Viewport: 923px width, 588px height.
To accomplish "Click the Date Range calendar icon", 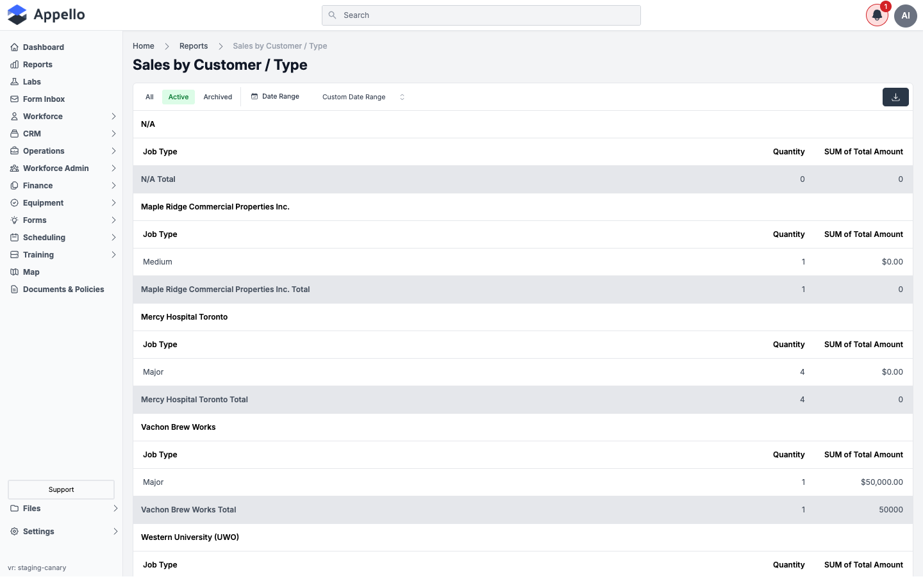I will click(254, 97).
